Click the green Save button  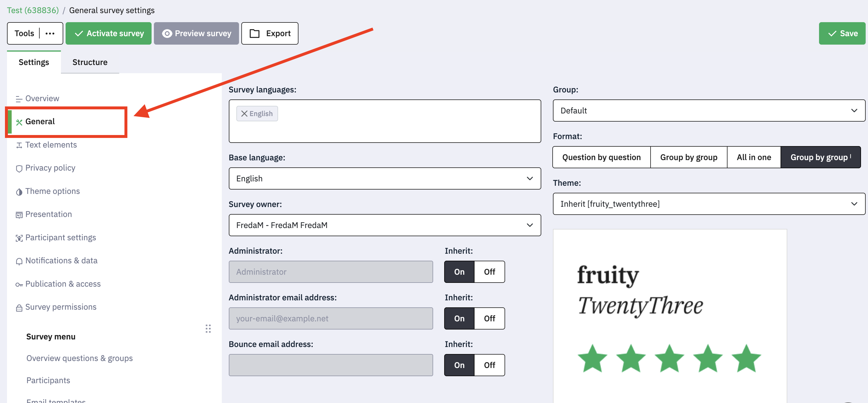click(842, 33)
